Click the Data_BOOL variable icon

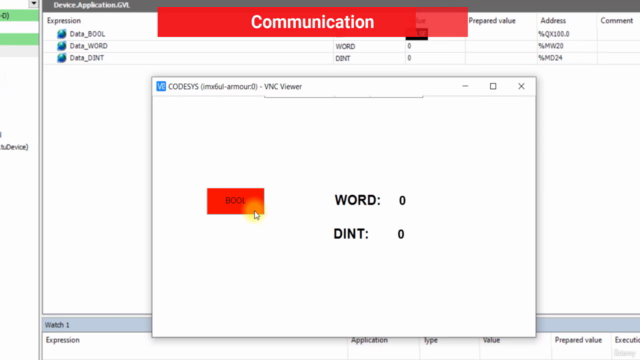pos(62,34)
